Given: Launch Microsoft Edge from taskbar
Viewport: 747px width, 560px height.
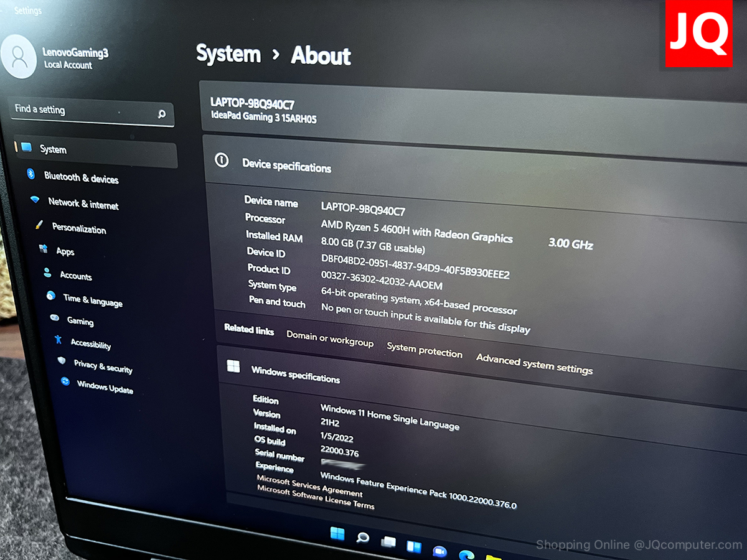Looking at the screenshot, I should click(466, 554).
